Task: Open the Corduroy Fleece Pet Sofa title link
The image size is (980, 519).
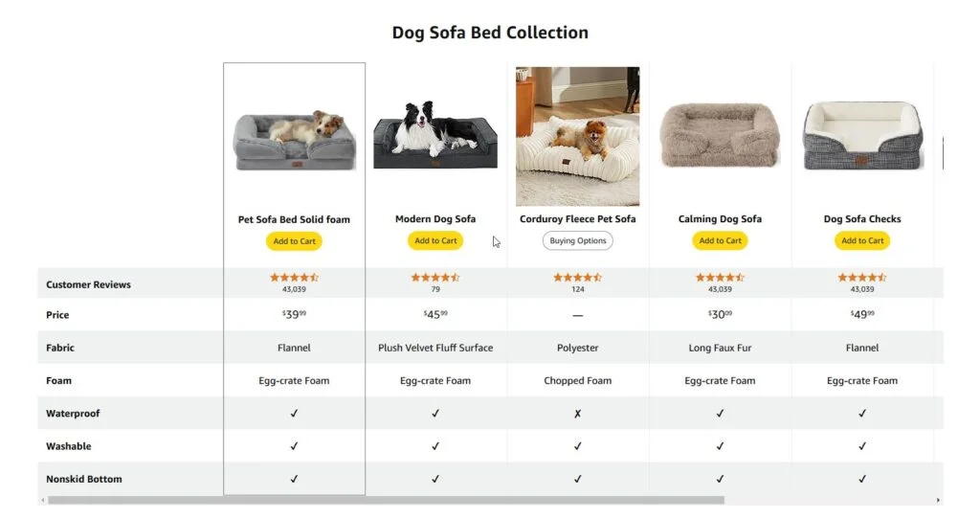Action: click(577, 219)
